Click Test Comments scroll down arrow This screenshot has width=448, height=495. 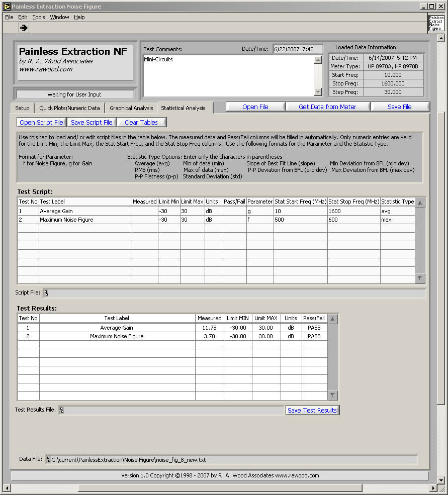tap(318, 92)
